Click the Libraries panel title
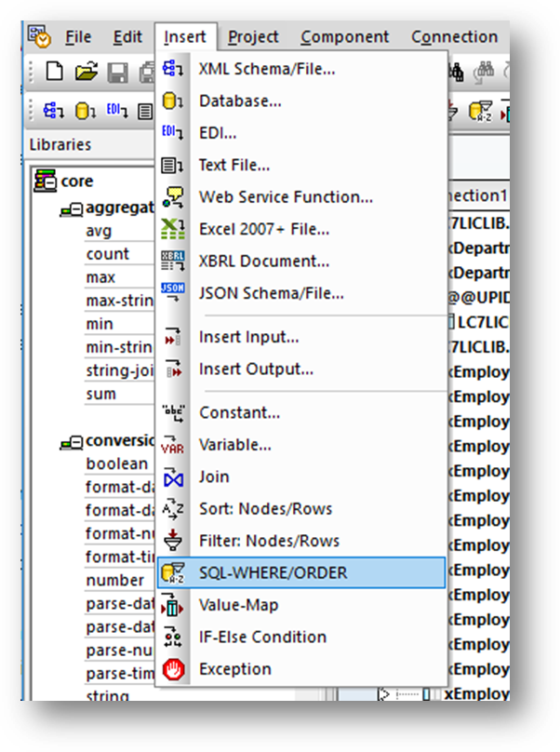560x752 pixels. [x=60, y=144]
